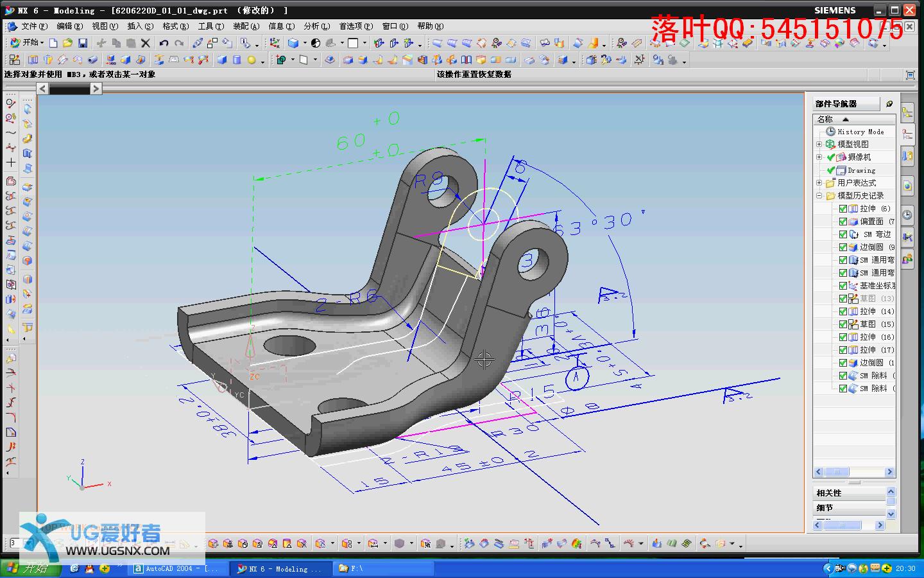Image resolution: width=924 pixels, height=578 pixels.
Task: Select the shaded rendering style cube icon
Action: click(x=293, y=43)
